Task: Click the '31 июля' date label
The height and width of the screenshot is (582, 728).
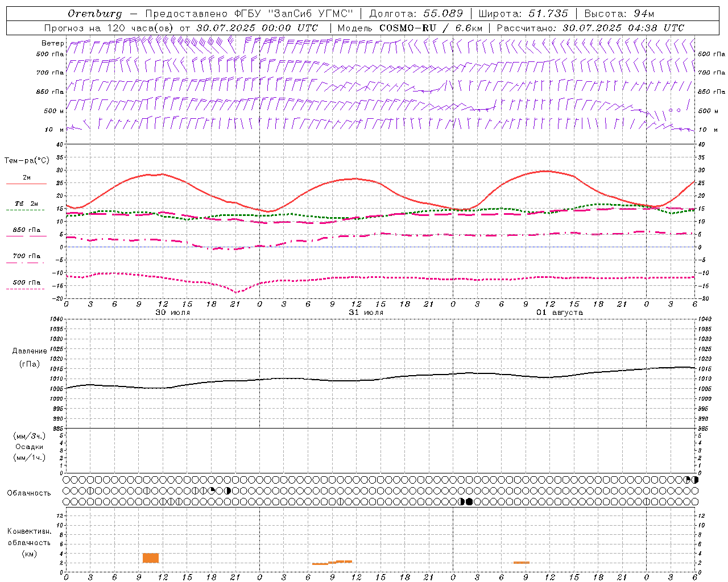Action: tap(366, 313)
